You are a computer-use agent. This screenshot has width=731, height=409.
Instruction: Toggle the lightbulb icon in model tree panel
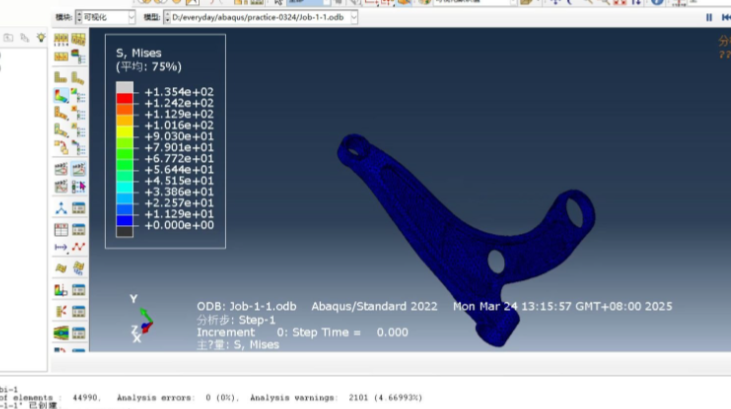[41, 38]
